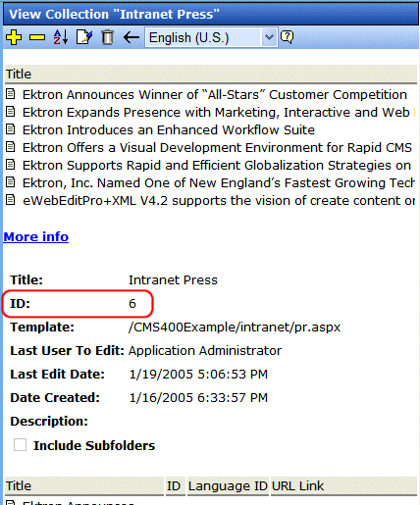Click the language dropdown arrow button

tap(269, 37)
